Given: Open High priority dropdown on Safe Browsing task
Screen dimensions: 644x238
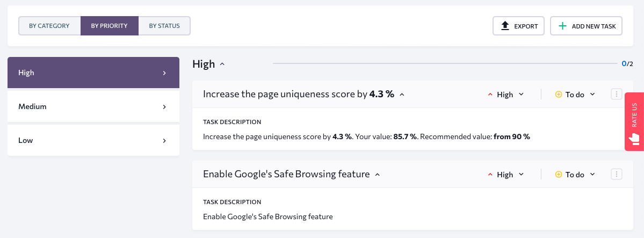Looking at the screenshot, I should [x=505, y=175].
